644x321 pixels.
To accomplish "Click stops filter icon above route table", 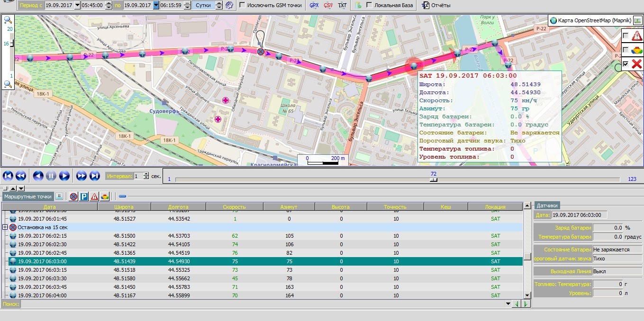I will tap(73, 196).
